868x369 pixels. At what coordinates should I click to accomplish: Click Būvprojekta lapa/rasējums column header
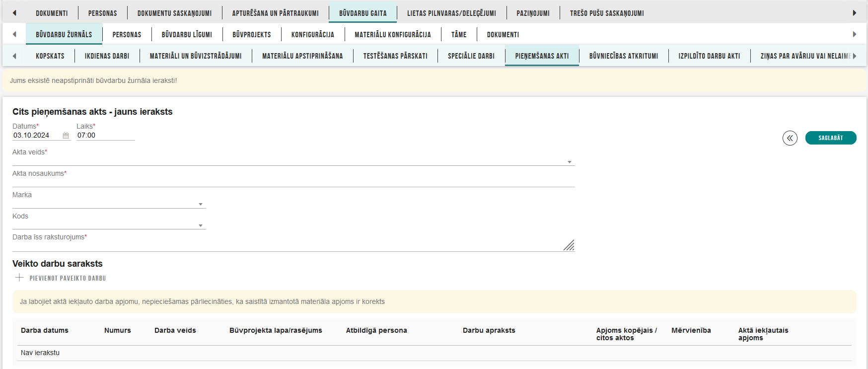pos(276,330)
